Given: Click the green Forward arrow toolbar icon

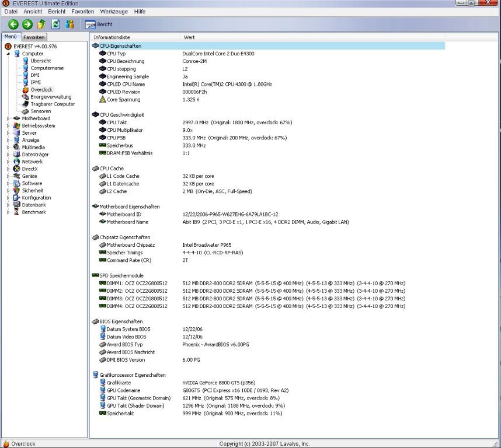Looking at the screenshot, I should pos(27,24).
